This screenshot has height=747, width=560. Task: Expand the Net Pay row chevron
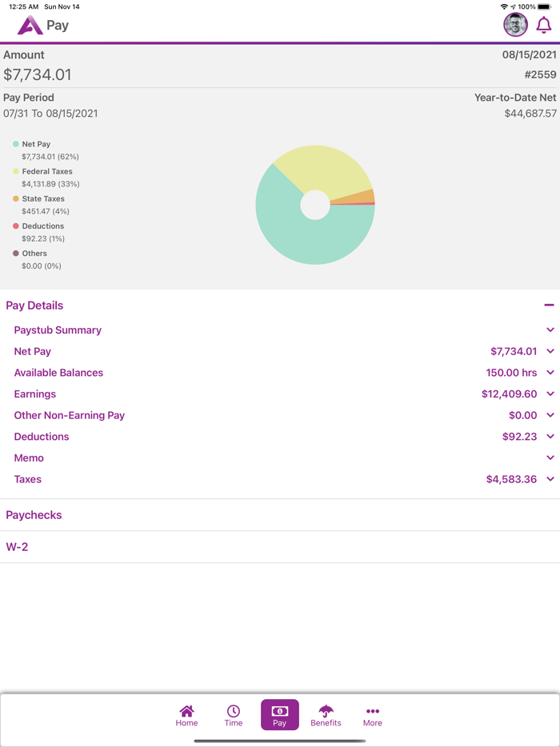click(x=550, y=352)
